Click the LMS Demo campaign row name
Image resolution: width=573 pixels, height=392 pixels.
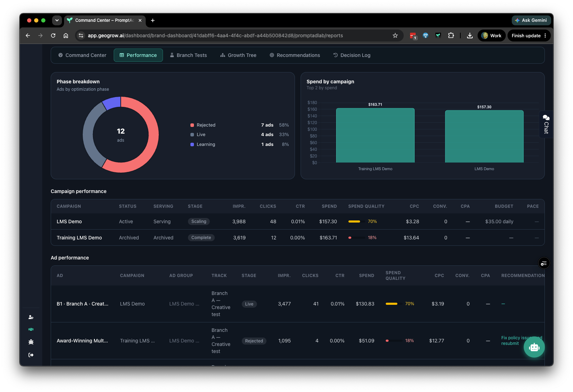point(69,221)
